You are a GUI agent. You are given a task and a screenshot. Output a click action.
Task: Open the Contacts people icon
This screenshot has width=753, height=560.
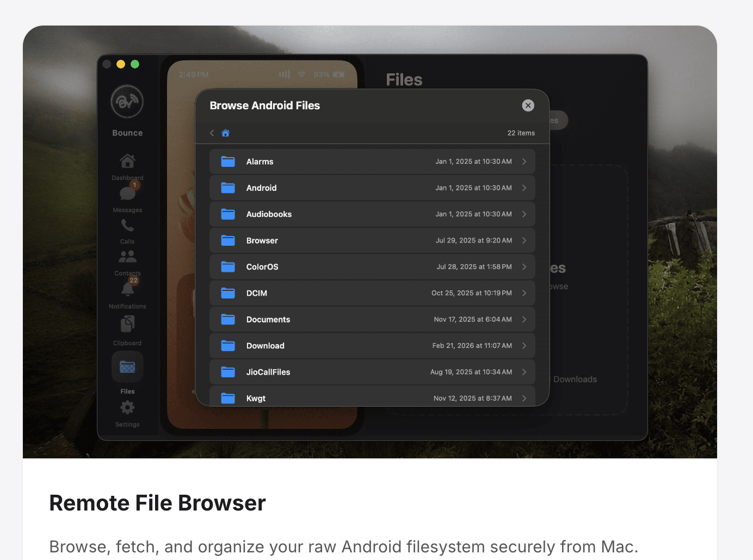(127, 257)
